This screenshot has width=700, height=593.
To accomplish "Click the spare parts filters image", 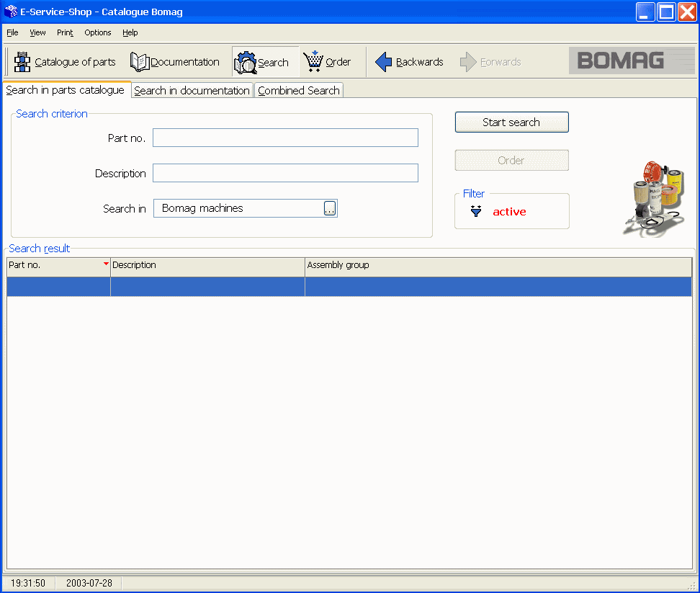I will coord(654,199).
